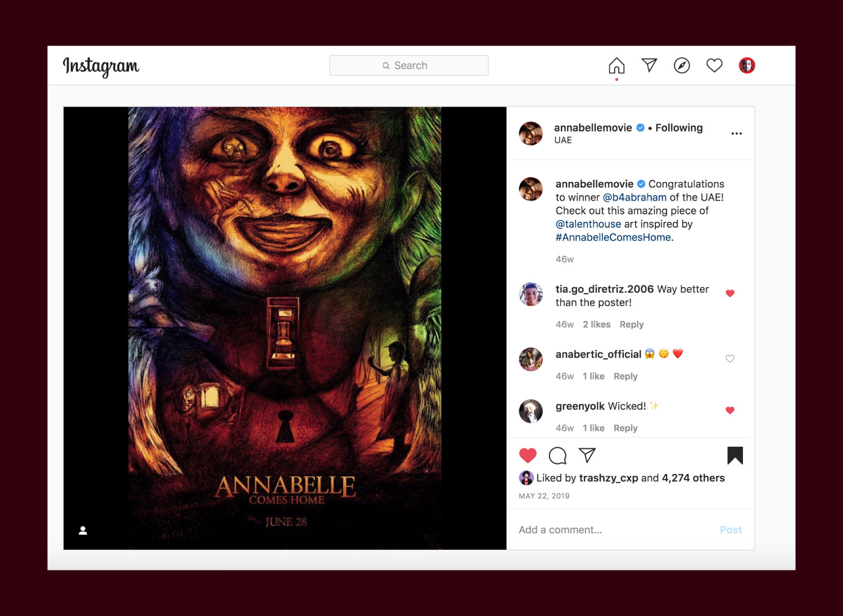This screenshot has height=616, width=843.
Task: Share the post via paper plane icon
Action: (587, 455)
